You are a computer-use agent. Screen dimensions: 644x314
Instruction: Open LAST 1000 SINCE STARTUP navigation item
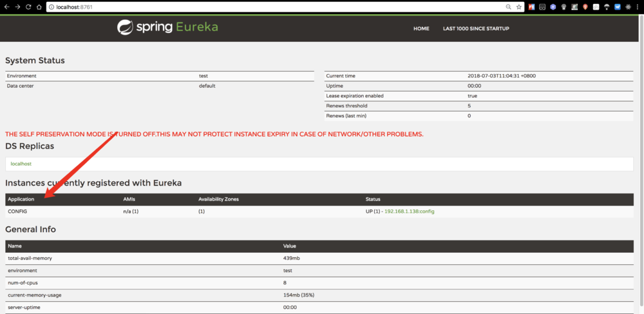(476, 29)
